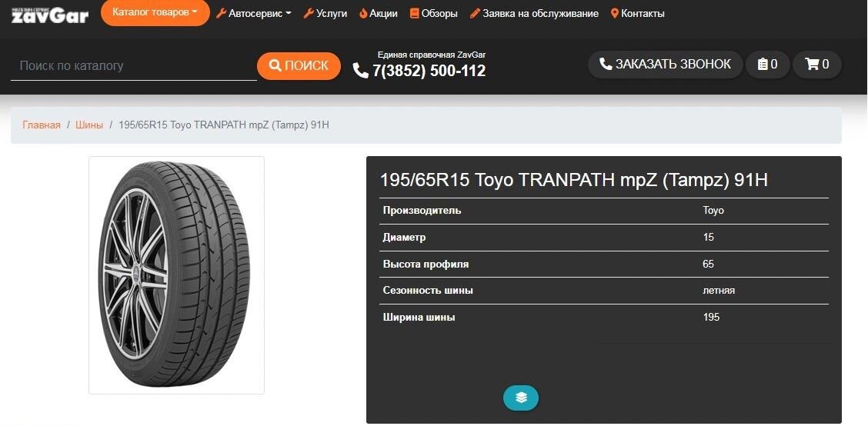Go to Главная breadcrumb link

tap(42, 125)
